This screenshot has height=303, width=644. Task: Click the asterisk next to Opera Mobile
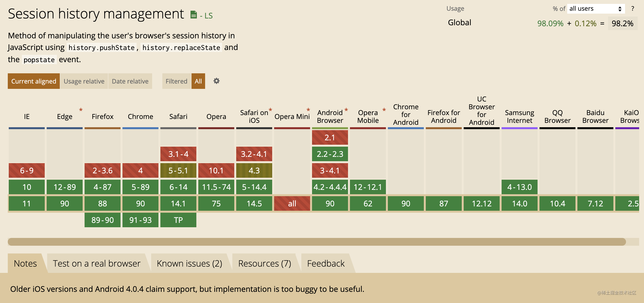pyautogui.click(x=384, y=110)
